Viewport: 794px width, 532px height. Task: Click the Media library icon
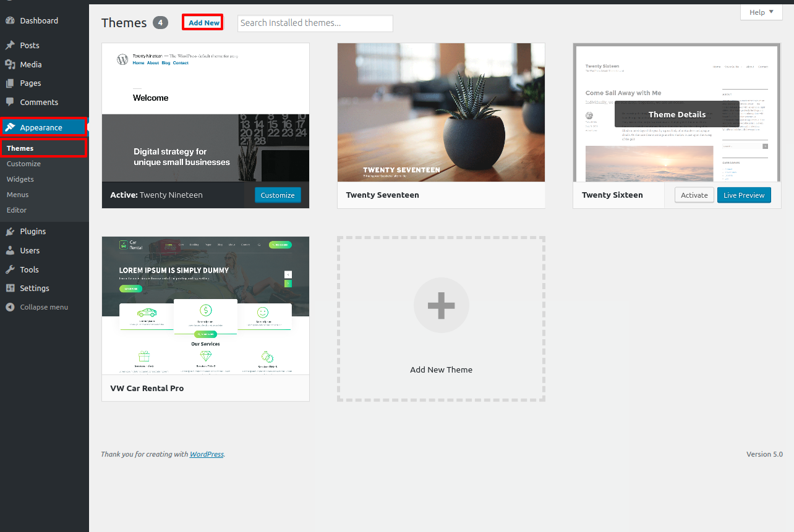pos(10,64)
